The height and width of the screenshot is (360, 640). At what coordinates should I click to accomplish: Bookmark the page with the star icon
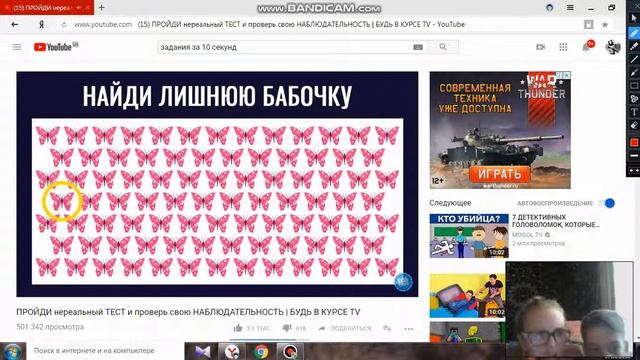[x=605, y=24]
